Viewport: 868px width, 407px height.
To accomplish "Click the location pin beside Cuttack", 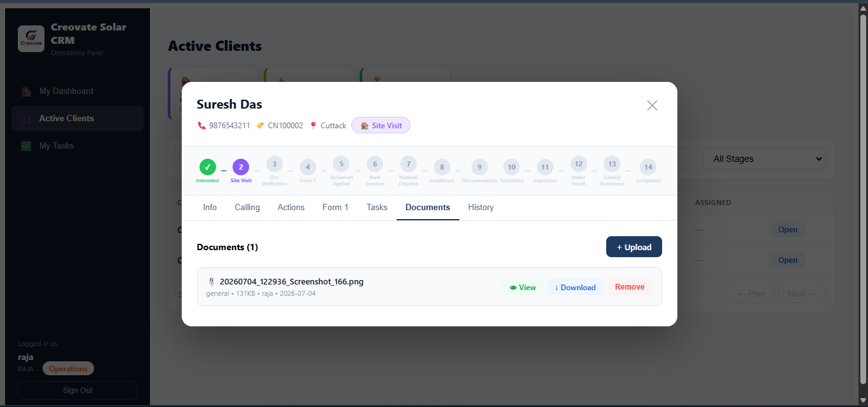I will point(313,126).
